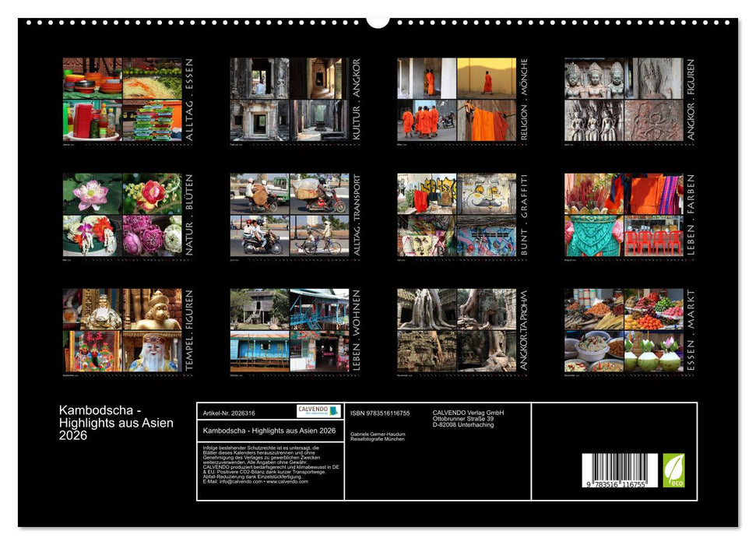Open the Religion Mönche monks thumbnail

[456, 99]
